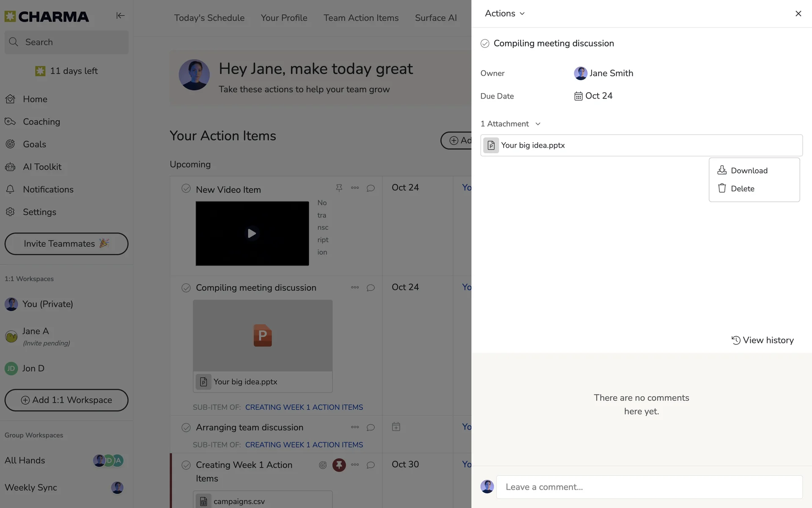812x508 pixels.
Task: Check off Arranging team discussion item
Action: click(x=186, y=428)
